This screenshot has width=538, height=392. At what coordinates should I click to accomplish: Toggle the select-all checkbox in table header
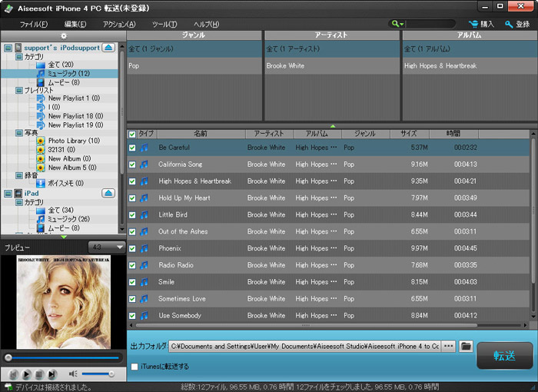point(132,134)
